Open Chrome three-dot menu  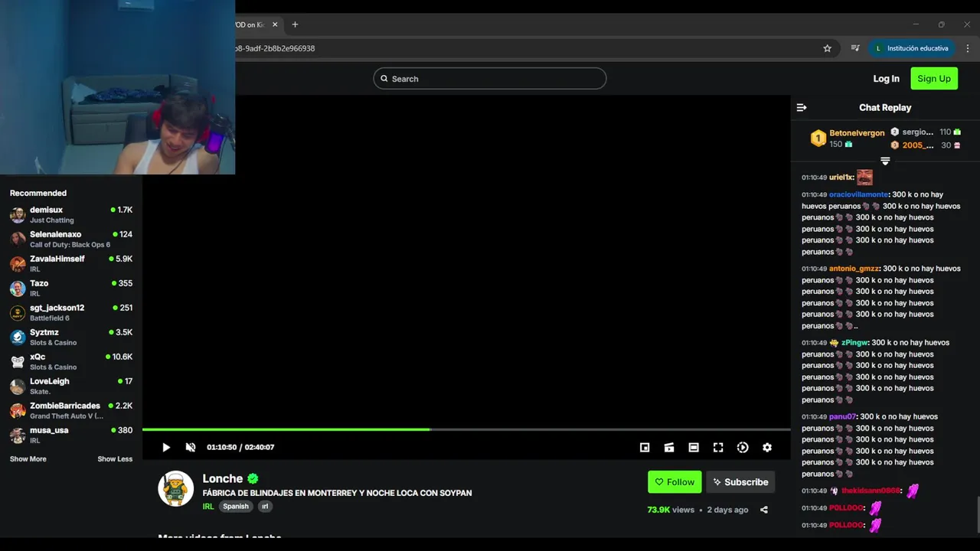click(x=968, y=48)
